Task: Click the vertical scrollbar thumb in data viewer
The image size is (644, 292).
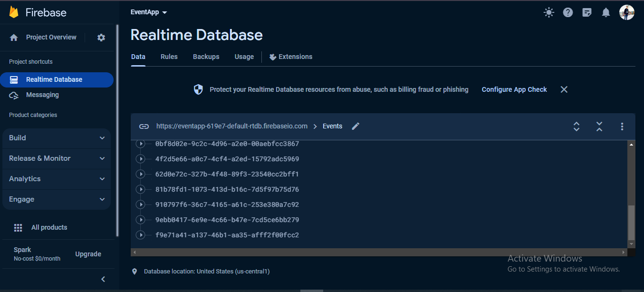Action: point(631,223)
